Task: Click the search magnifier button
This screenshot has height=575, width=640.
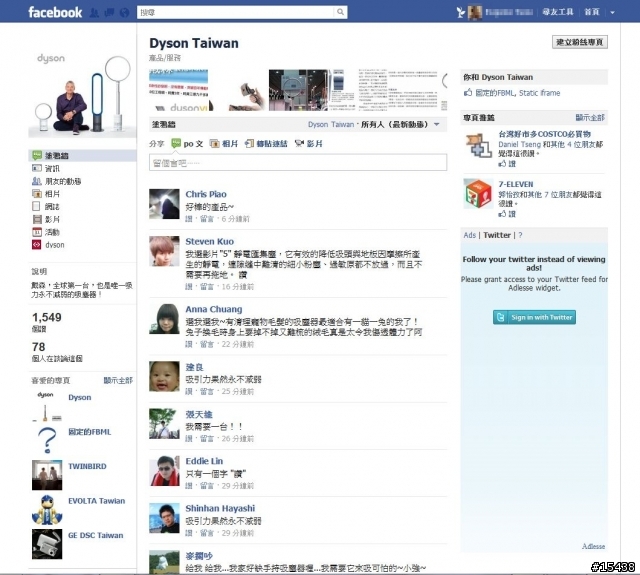Action: [340, 12]
